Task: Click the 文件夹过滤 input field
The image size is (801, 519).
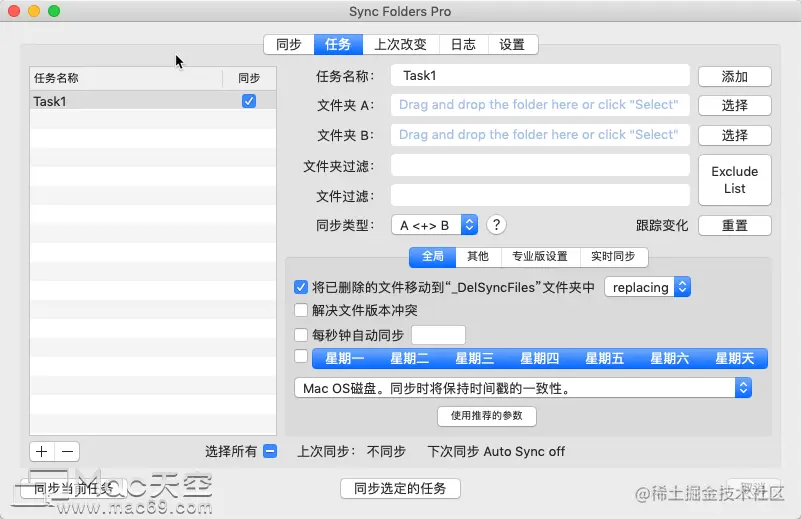Action: (540, 166)
